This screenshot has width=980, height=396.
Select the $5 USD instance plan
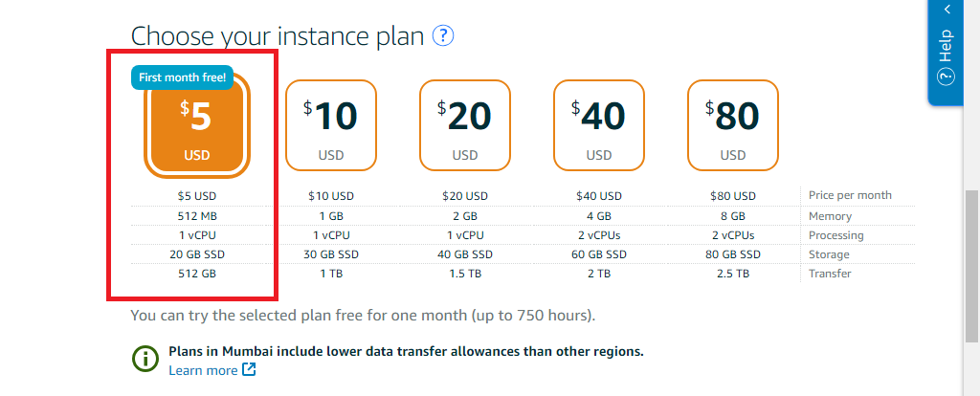point(198,126)
